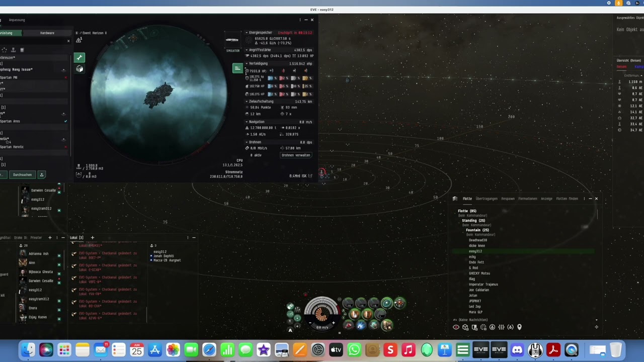Click the Durchsuchen button
The width and height of the screenshot is (644, 362).
(22, 174)
